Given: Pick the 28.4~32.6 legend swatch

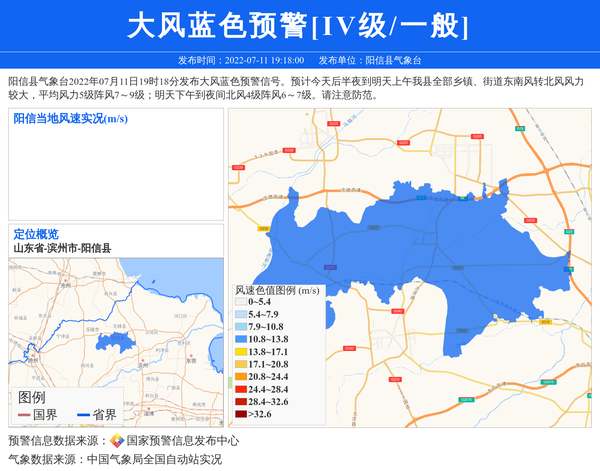Looking at the screenshot, I should click(240, 402).
